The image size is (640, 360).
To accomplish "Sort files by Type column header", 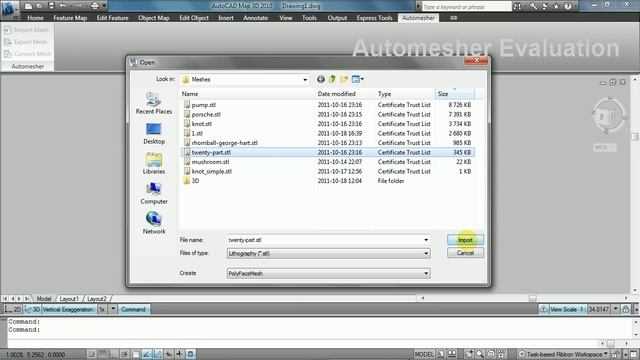I will [405, 94].
